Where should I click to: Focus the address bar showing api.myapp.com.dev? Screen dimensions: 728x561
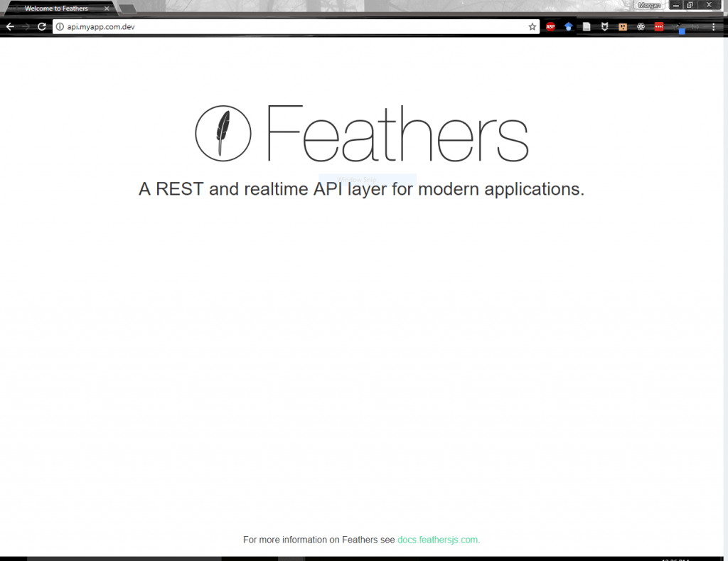click(296, 27)
